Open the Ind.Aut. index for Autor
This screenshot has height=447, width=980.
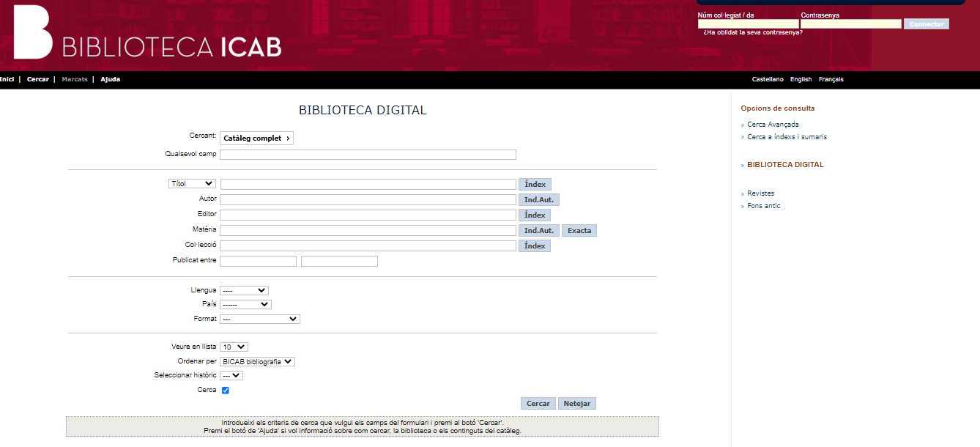tap(538, 200)
